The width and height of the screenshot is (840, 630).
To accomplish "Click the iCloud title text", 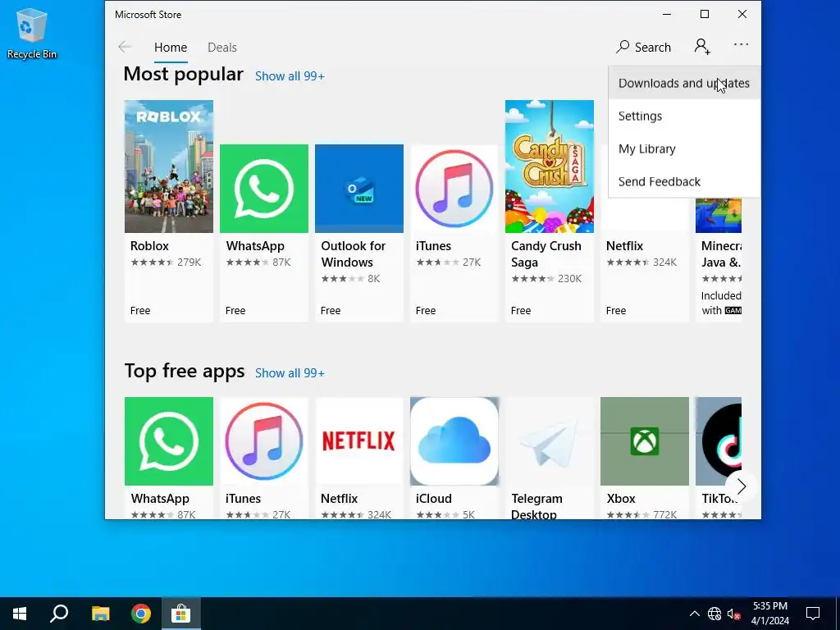I will tap(433, 499).
